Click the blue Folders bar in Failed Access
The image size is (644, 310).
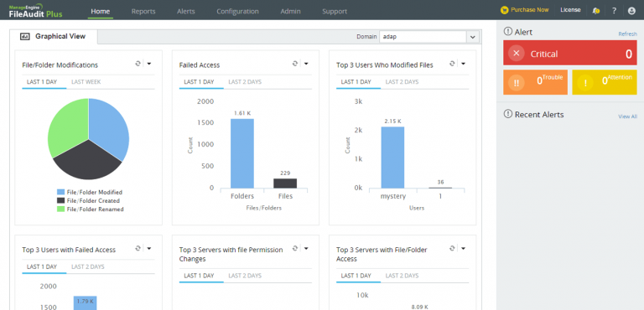pyautogui.click(x=242, y=153)
